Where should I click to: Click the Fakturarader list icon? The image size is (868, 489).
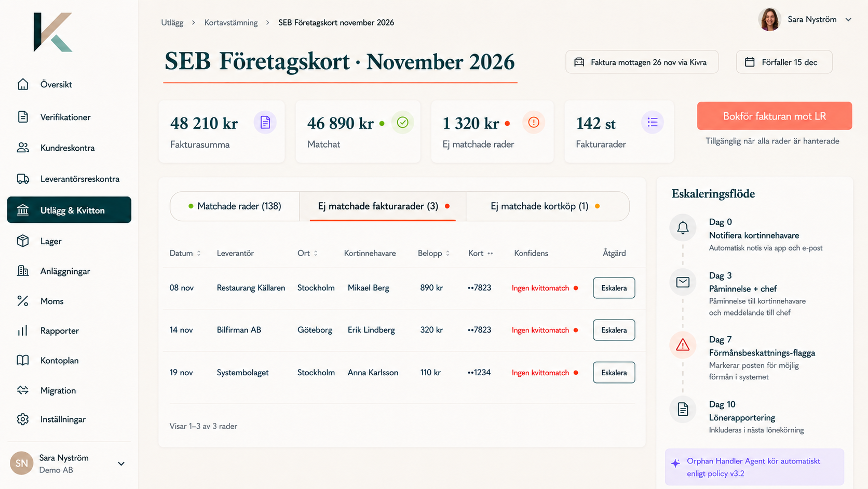(x=653, y=123)
